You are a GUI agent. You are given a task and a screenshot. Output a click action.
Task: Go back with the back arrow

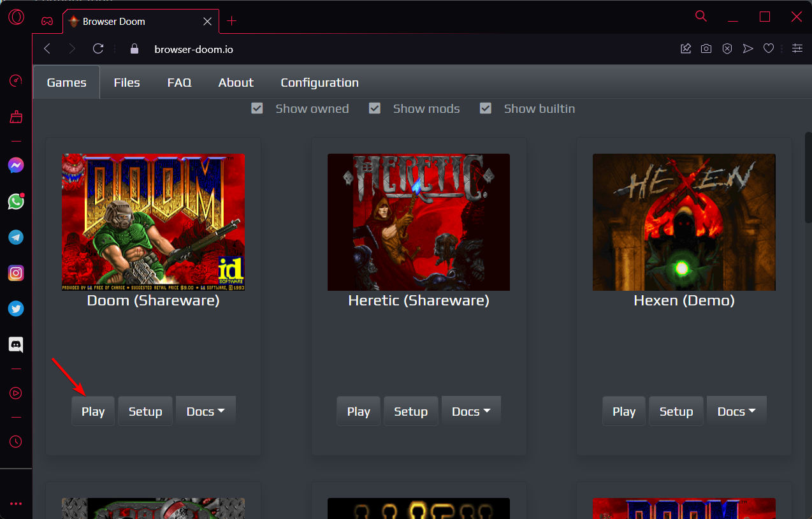coord(47,48)
